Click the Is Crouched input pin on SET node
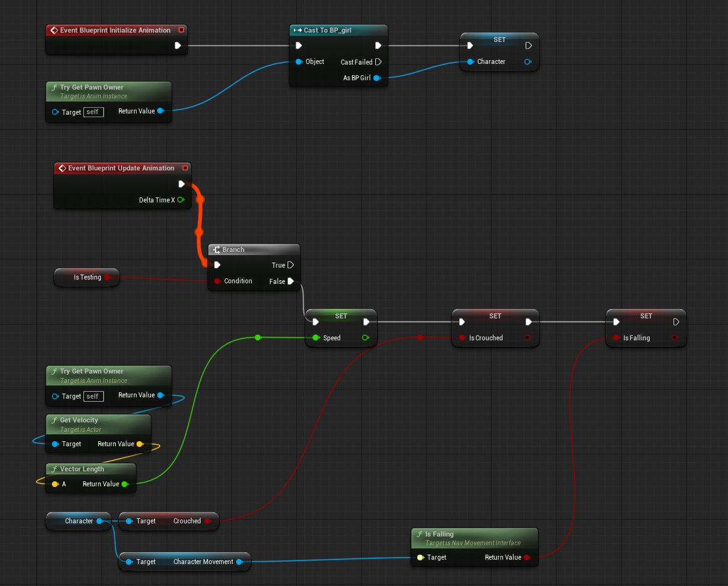728x586 pixels. point(462,338)
